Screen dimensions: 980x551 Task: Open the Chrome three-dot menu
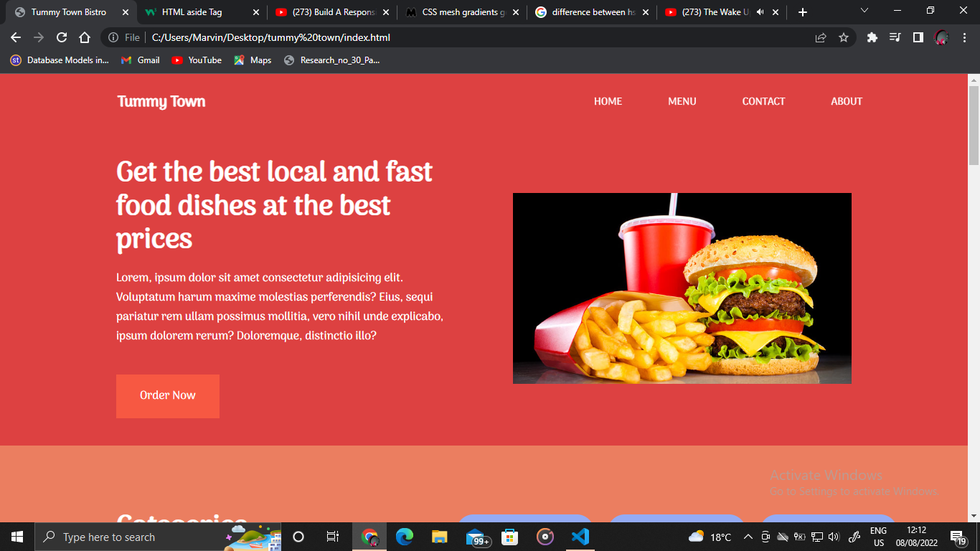pos(964,37)
